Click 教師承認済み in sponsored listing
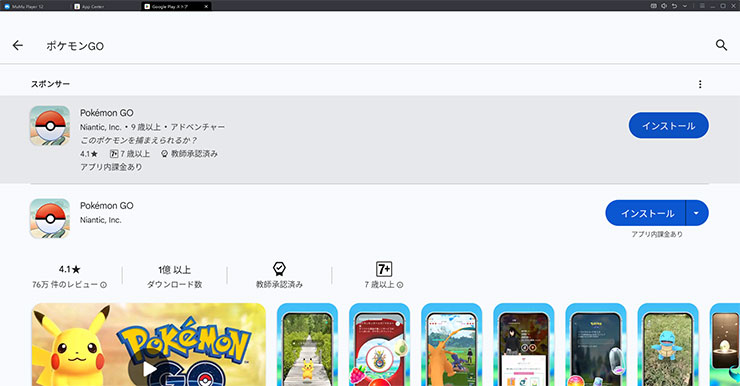This screenshot has height=386, width=740. click(194, 154)
